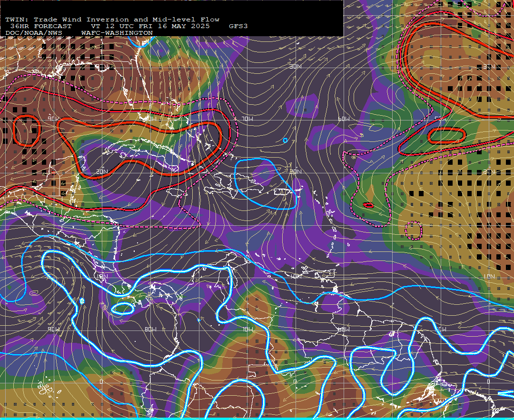Viewport: 514px width, 420px height.
Task: Click the '80W' label in the Pacific off Ecuador
Action: click(151, 329)
